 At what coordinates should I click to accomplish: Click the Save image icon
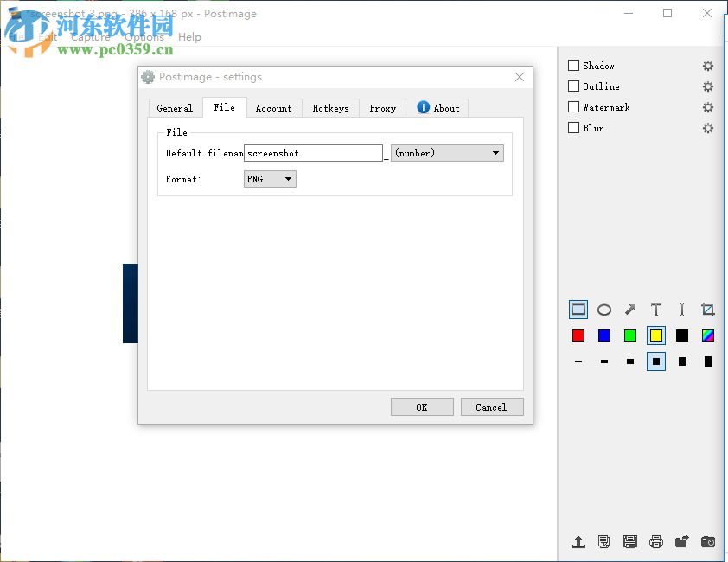(630, 542)
